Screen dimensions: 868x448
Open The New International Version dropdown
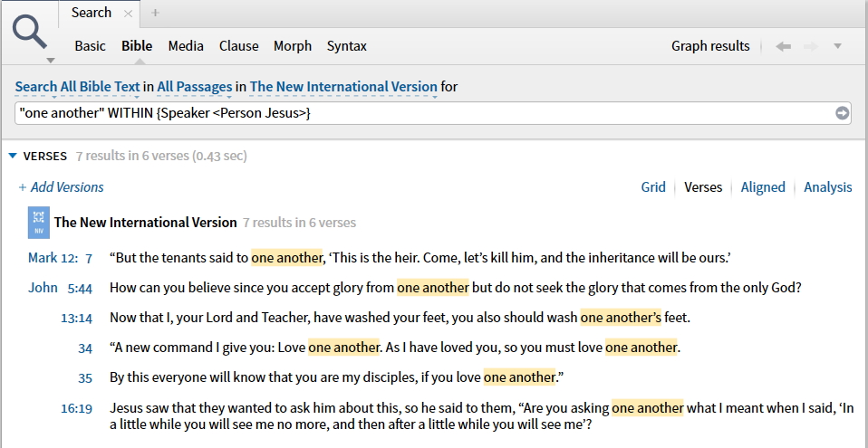point(343,87)
